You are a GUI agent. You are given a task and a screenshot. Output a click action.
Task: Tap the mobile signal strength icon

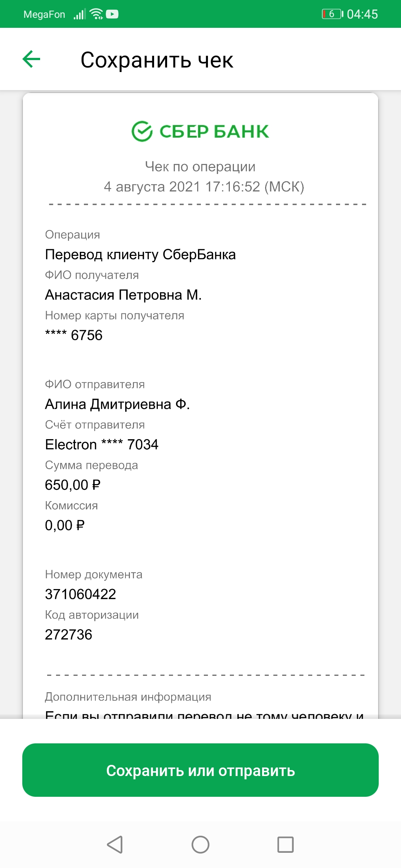click(x=79, y=14)
